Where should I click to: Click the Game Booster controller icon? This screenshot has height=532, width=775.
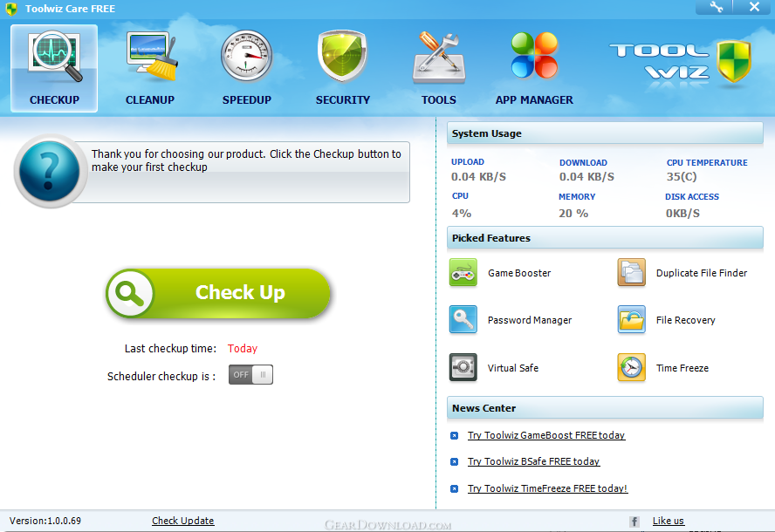click(463, 273)
